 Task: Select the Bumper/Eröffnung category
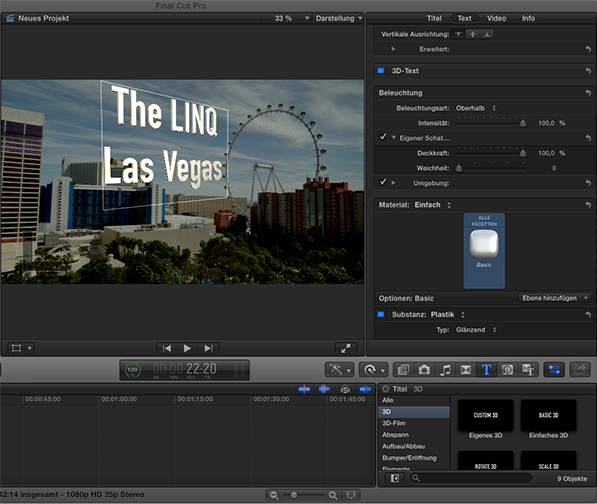414,458
